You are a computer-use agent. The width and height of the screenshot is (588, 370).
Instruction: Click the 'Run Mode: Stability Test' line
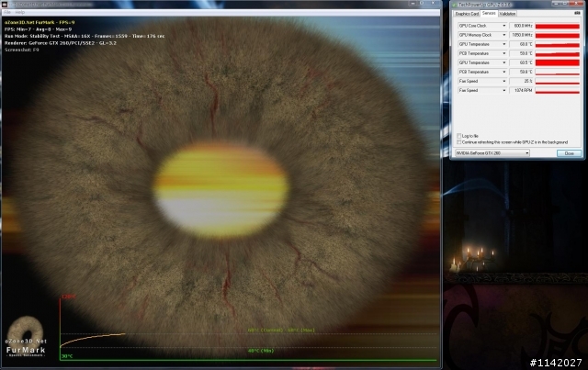(85, 36)
